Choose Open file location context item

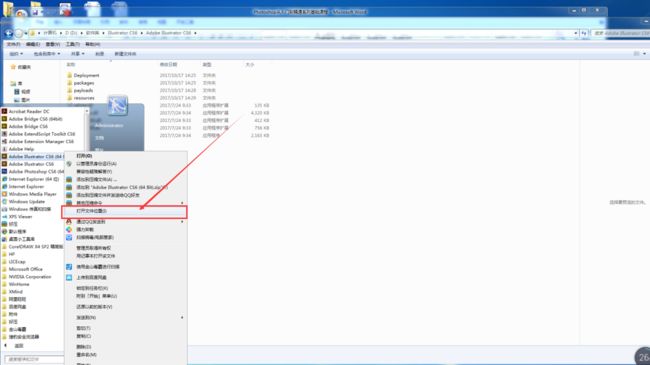124,211
